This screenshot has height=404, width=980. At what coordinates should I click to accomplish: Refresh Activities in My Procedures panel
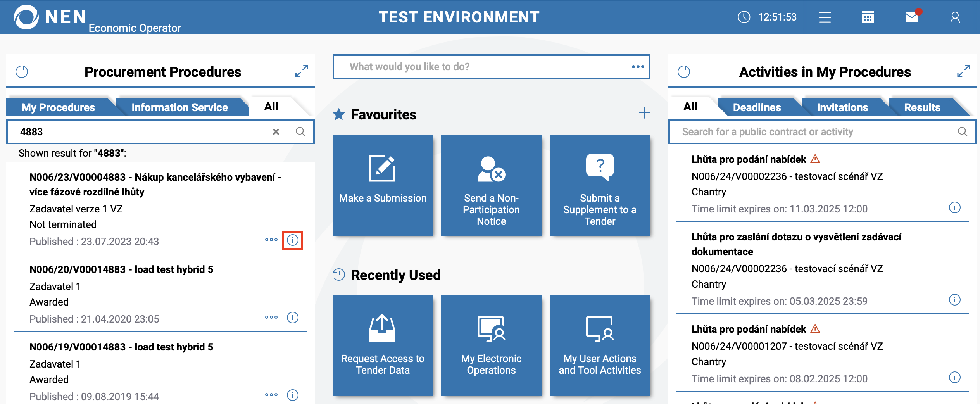pyautogui.click(x=684, y=71)
